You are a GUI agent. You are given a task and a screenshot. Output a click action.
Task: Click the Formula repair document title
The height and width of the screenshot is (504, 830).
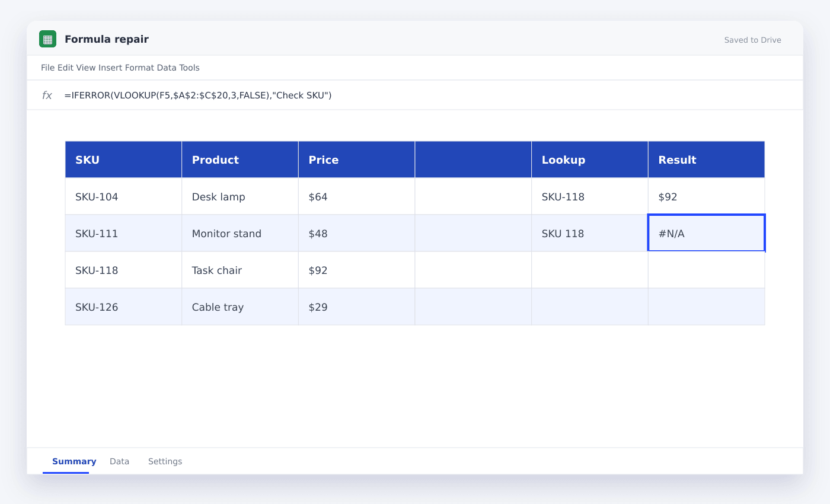107,39
